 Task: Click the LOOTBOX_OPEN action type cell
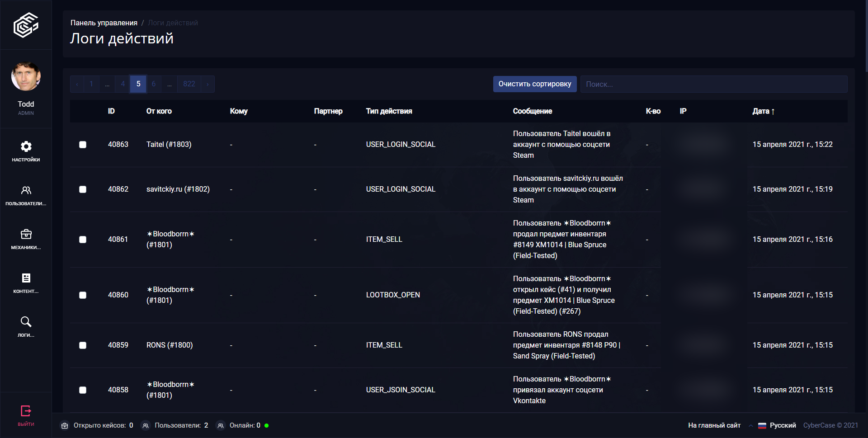point(393,295)
